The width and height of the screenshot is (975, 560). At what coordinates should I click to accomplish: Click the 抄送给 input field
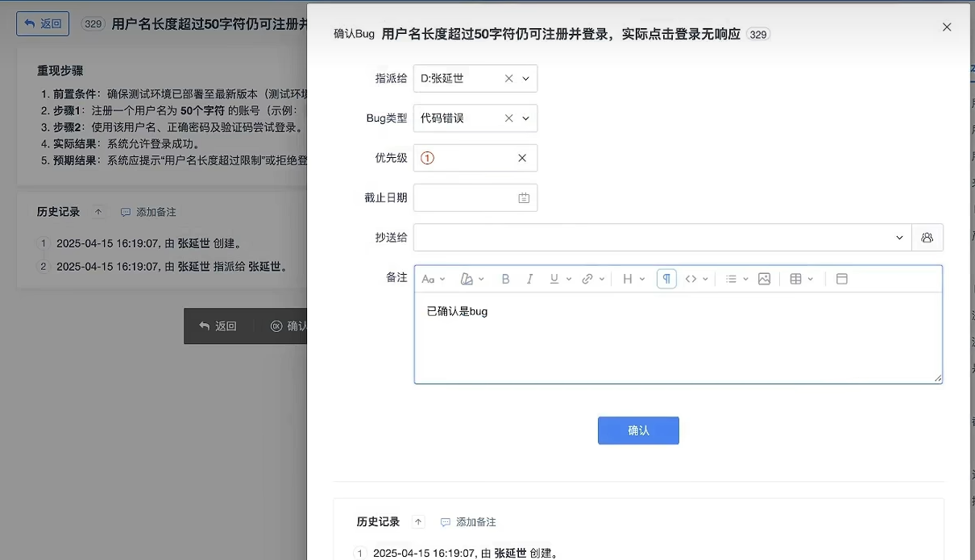coord(662,237)
